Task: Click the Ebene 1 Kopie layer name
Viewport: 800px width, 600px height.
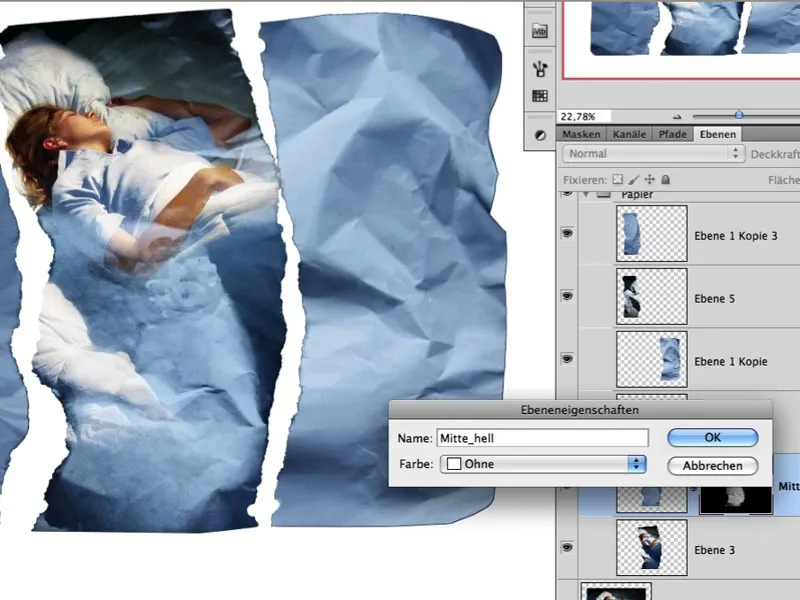Action: point(731,361)
